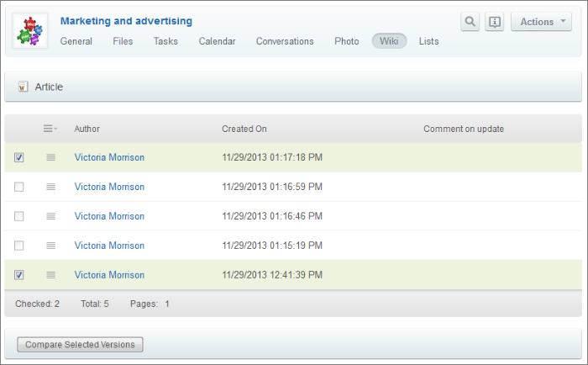Go to the Calendar tab

click(x=217, y=41)
